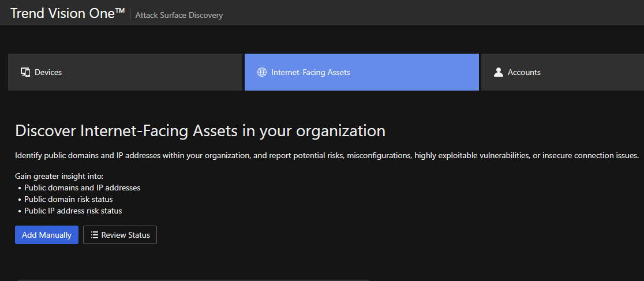The image size is (644, 281).
Task: Click the Devices monitor icon
Action: tap(25, 72)
